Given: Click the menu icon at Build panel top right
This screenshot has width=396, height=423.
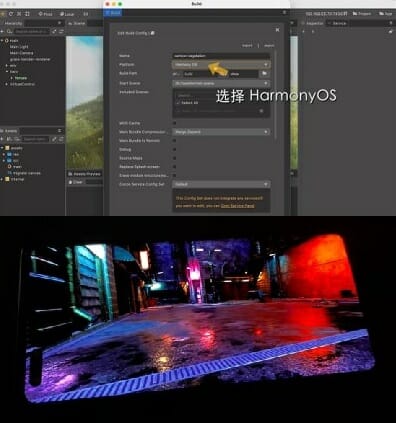Looking at the screenshot, I should [x=284, y=12].
